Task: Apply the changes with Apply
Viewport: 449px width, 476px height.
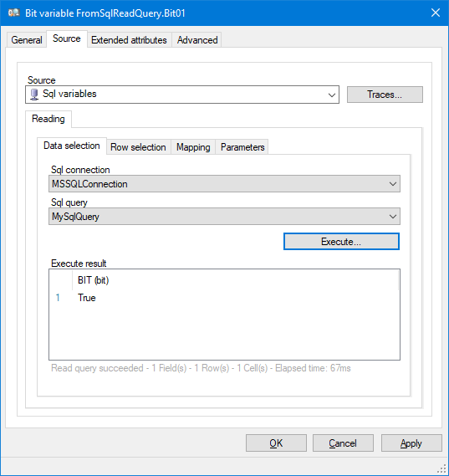Action: pos(411,443)
